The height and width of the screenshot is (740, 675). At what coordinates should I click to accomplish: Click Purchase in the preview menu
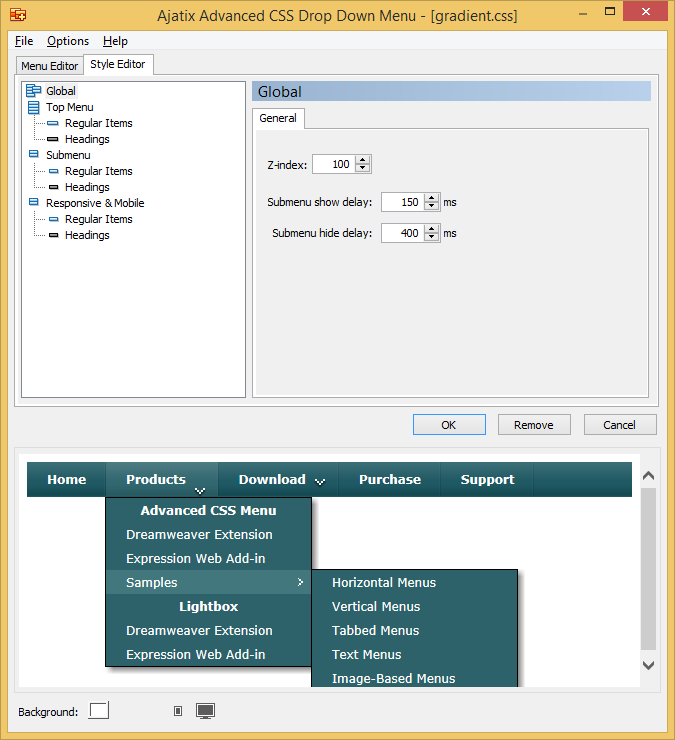tap(389, 479)
